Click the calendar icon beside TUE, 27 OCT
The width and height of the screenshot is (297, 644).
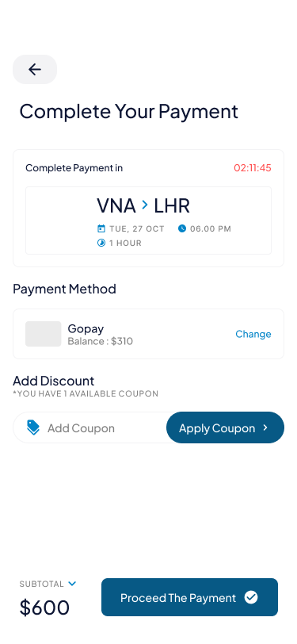tap(101, 228)
